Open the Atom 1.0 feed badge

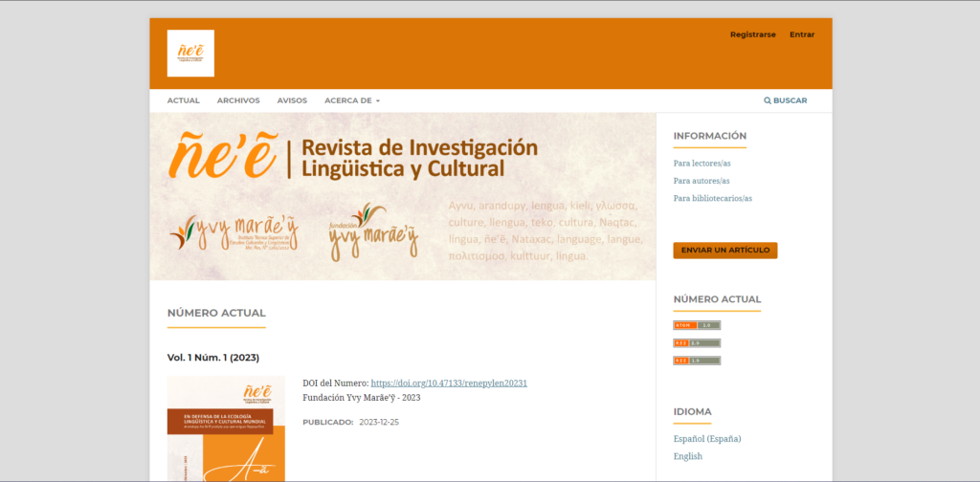(x=697, y=325)
